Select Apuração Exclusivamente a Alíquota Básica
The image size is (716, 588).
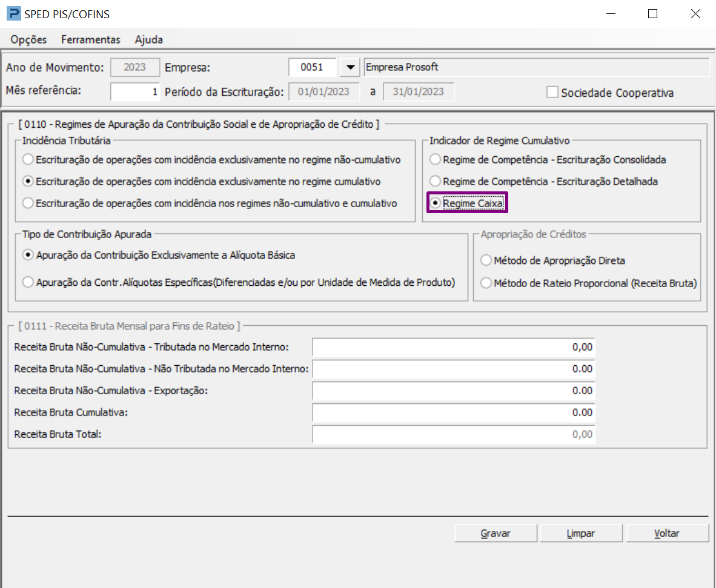[28, 256]
